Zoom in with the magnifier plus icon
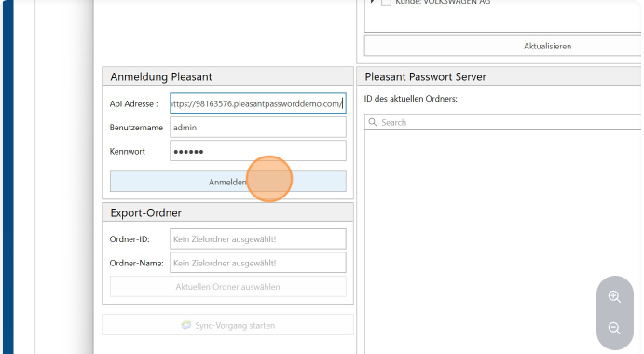Viewport: 644px width, 354px height. point(614,296)
